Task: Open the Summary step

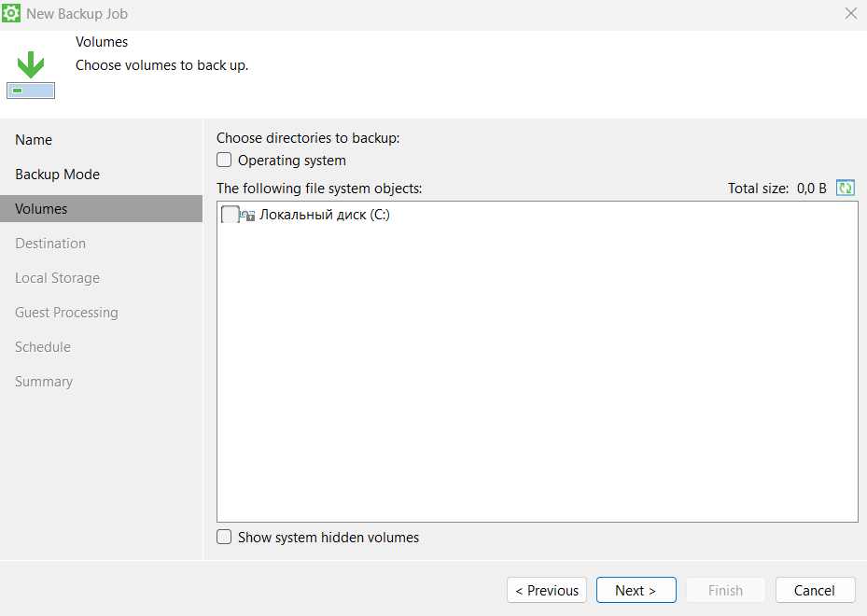Action: [44, 382]
